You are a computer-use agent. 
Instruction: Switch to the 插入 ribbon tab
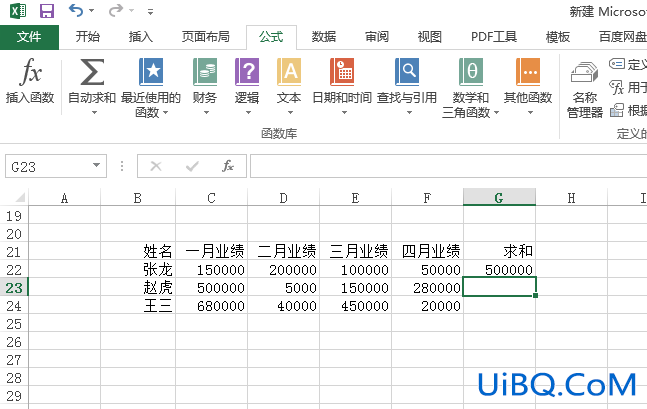click(x=141, y=37)
